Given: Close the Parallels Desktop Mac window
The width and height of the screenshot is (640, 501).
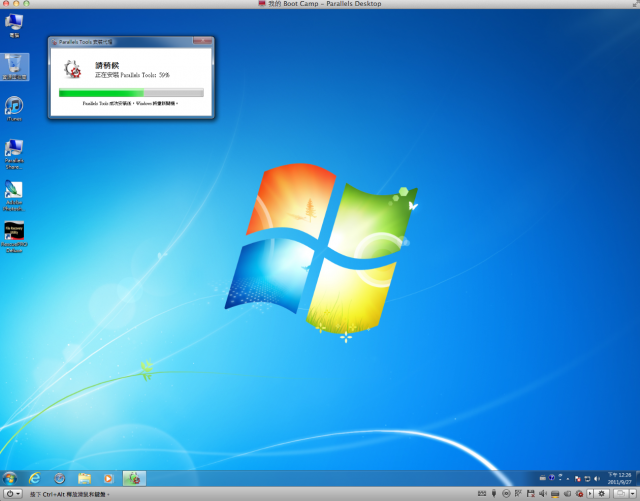Looking at the screenshot, I should (x=6, y=3).
